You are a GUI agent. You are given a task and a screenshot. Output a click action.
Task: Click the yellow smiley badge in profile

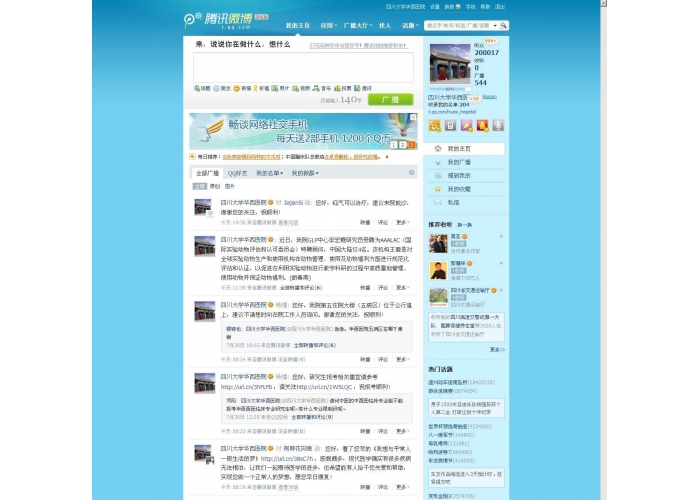(x=435, y=125)
